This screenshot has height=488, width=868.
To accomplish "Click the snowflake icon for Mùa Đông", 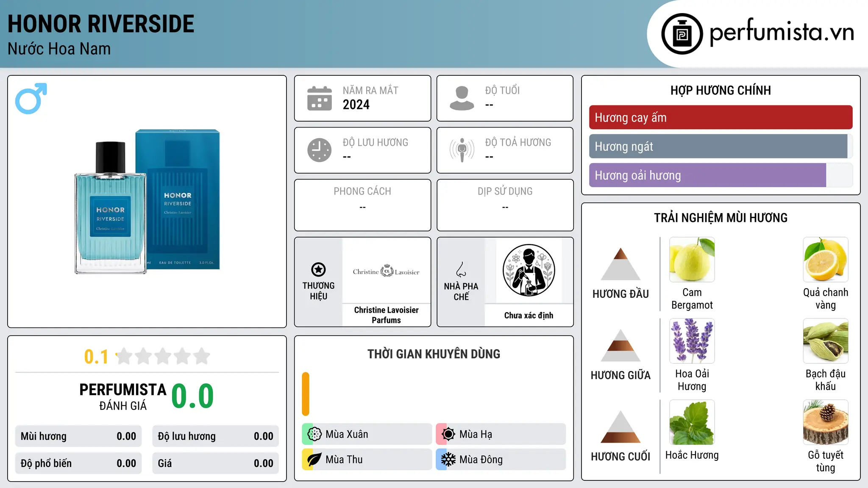I will click(448, 460).
